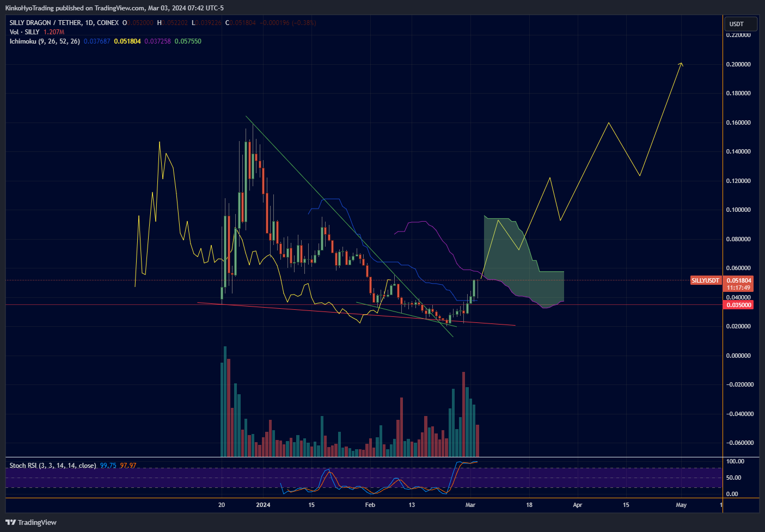Select the Vol · SILLY indicator label
Image resolution: width=765 pixels, height=532 pixels.
[x=25, y=32]
